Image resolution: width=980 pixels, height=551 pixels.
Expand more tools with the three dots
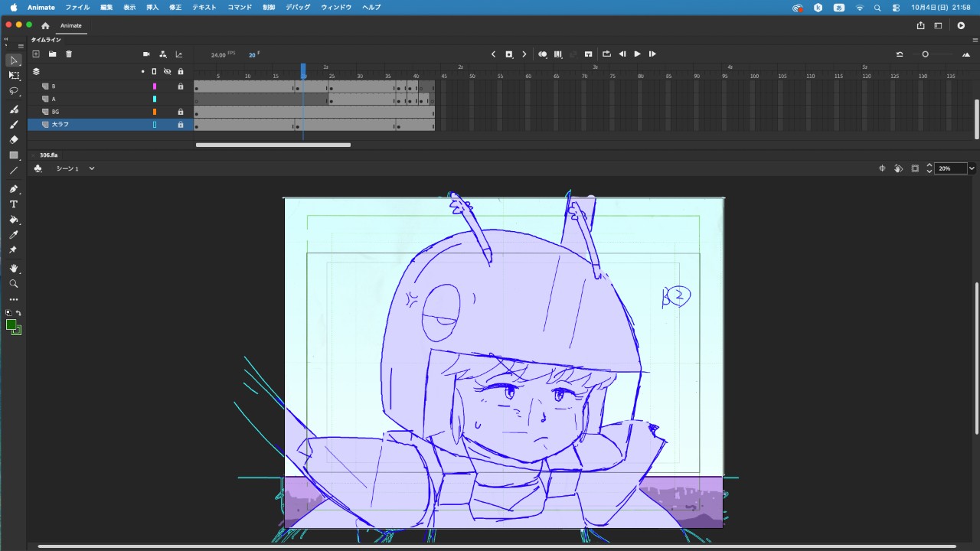pyautogui.click(x=14, y=300)
